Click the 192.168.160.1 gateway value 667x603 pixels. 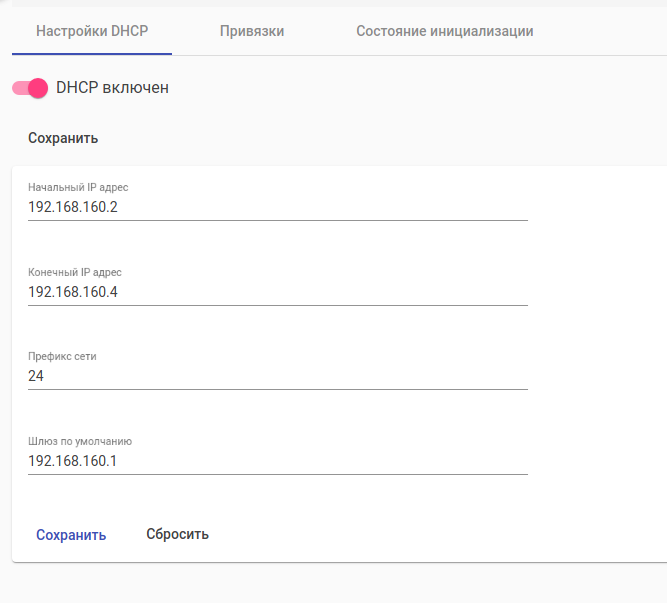point(73,461)
